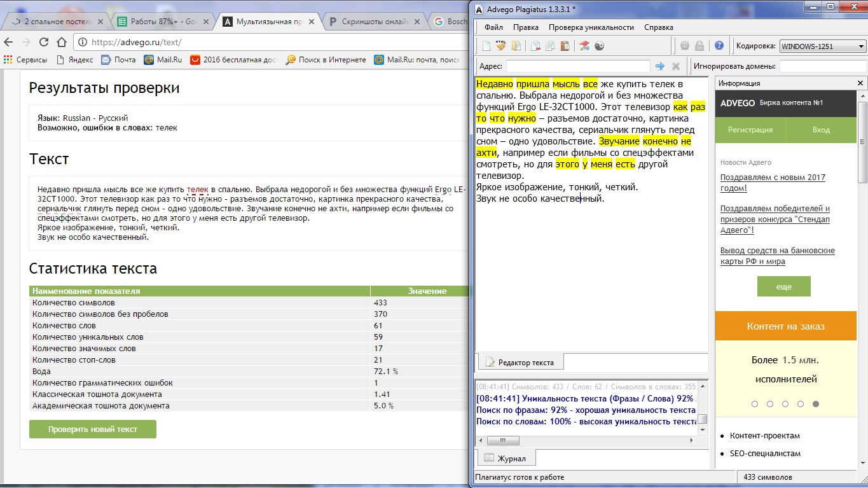Click the 'Проверить новый текст' button

point(93,429)
